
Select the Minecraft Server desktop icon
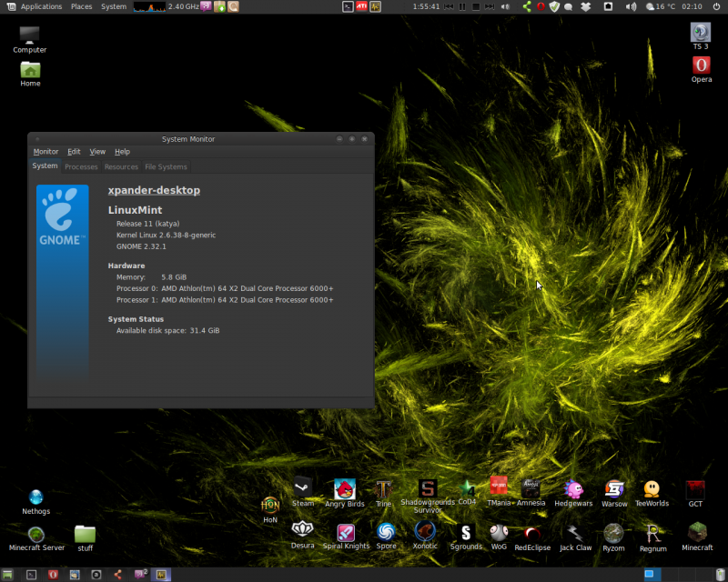pos(36,538)
